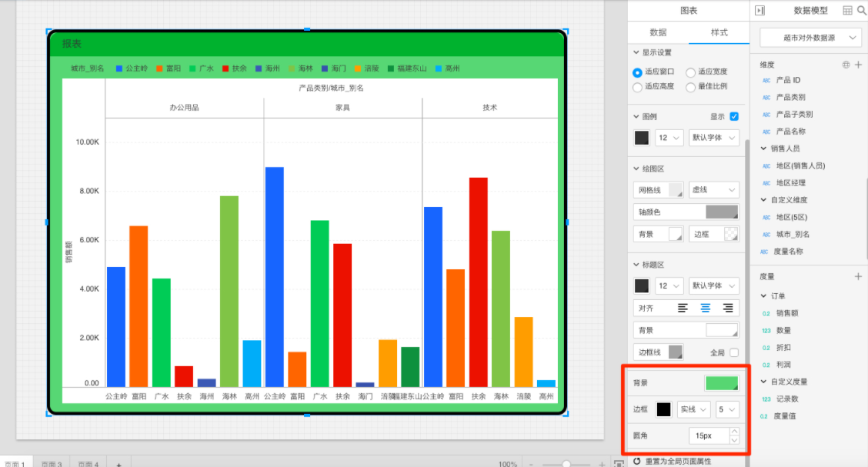Switch to the 页面 3 page tab
868x467 pixels.
point(52,464)
